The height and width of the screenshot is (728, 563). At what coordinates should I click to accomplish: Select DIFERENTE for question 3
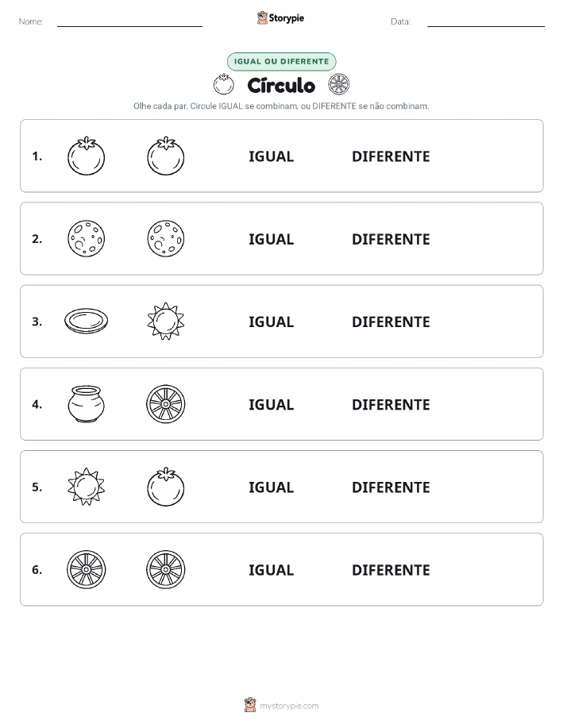[391, 322]
